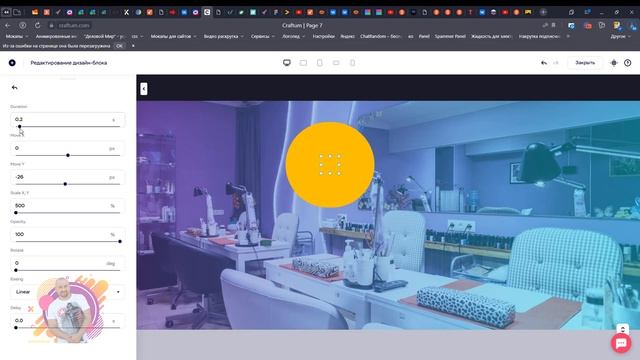Reload the page with the browser refresh icon
Screen dimensions: 640x360
(x=37, y=25)
